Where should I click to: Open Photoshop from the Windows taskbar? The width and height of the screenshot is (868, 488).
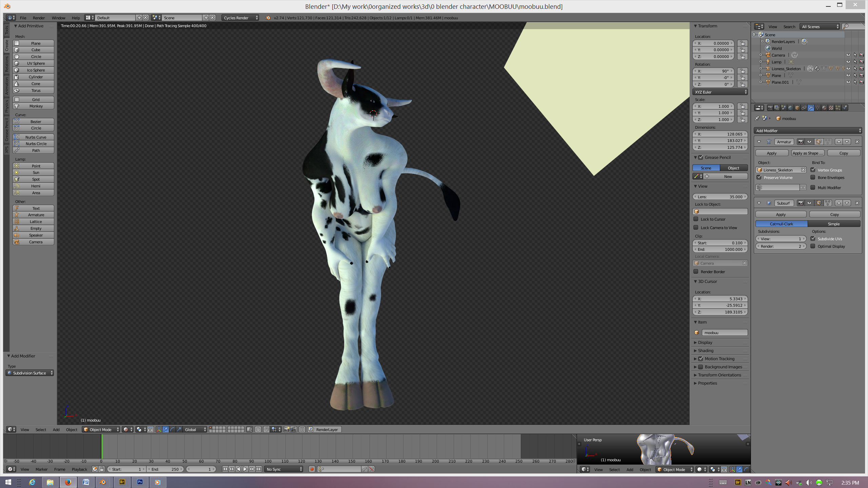140,482
